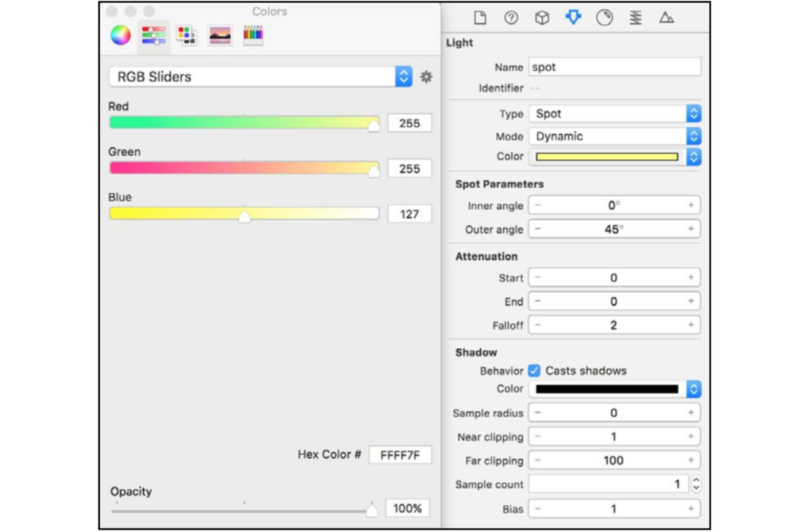Screen dimensions: 791x532
Task: Open the Mode dropdown showing Dynamic
Action: pyautogui.click(x=615, y=136)
